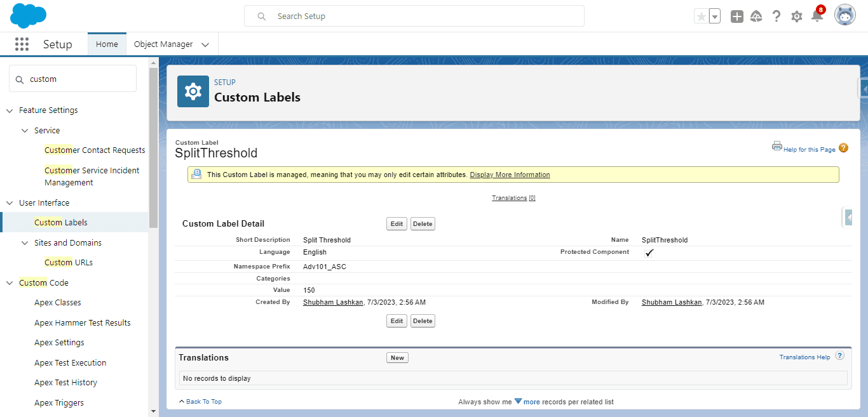Switch to the Home tab
The width and height of the screenshot is (868, 417).
[107, 44]
